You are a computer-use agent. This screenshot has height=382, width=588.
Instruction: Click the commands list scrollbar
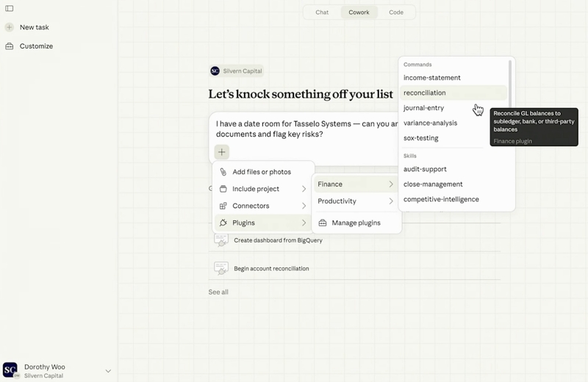point(510,85)
